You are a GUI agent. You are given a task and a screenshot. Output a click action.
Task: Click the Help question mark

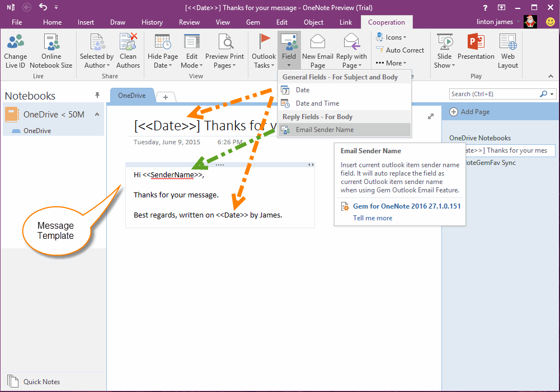(x=485, y=7)
